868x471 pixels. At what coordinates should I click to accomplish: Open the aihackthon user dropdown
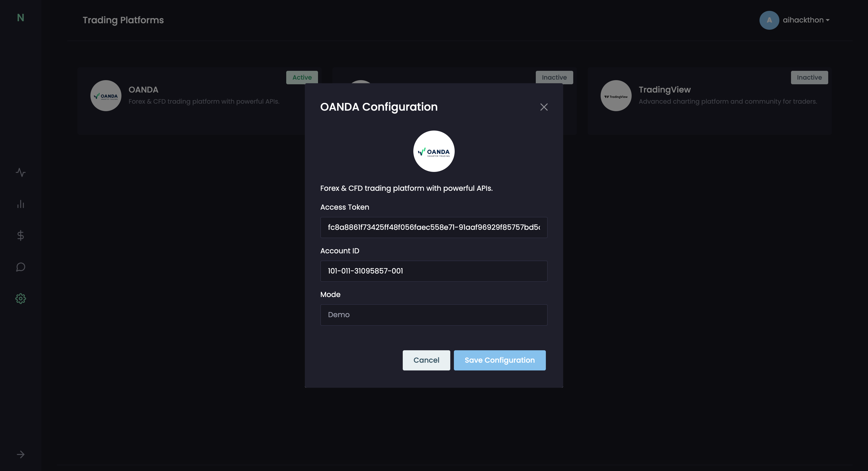coord(806,20)
